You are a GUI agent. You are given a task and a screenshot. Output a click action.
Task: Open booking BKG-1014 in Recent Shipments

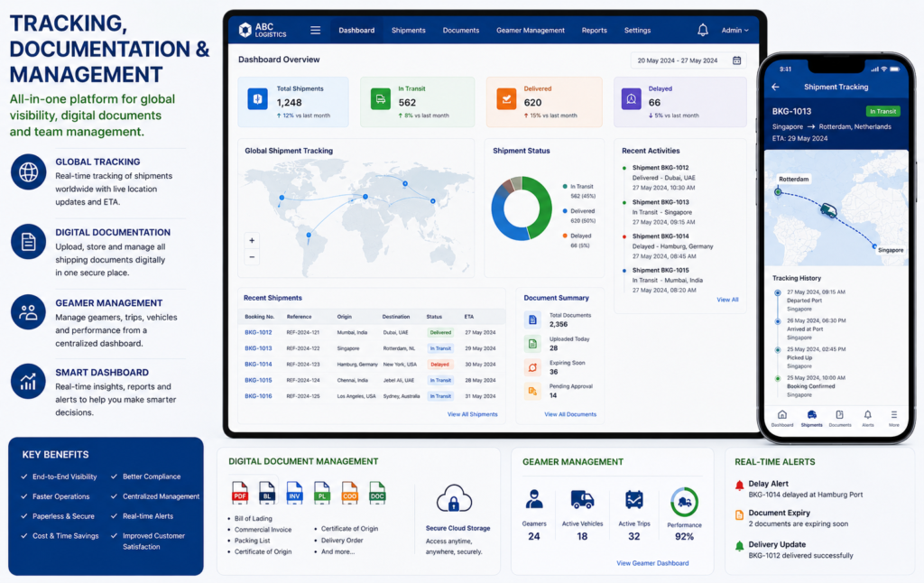(x=258, y=365)
